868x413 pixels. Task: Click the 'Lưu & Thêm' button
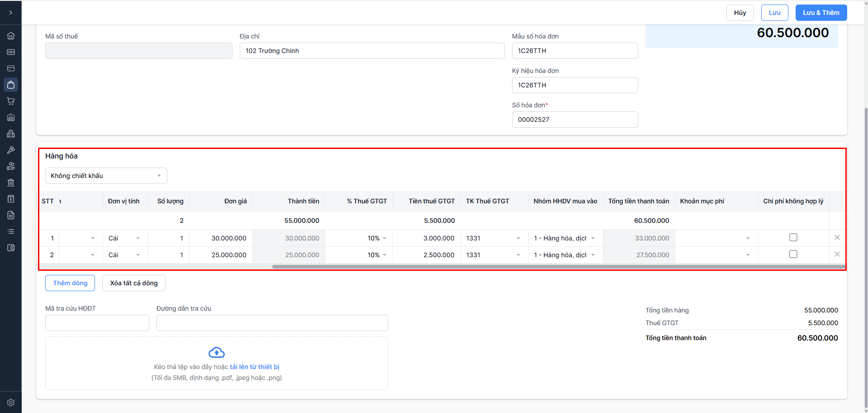(821, 13)
